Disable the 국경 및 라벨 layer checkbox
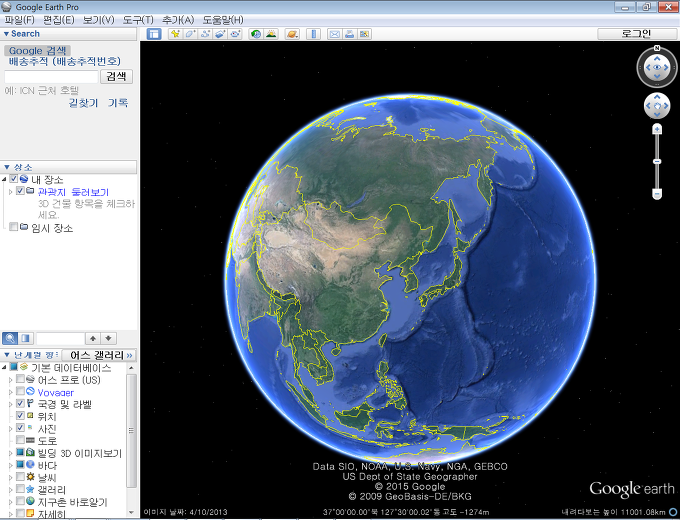 point(20,403)
